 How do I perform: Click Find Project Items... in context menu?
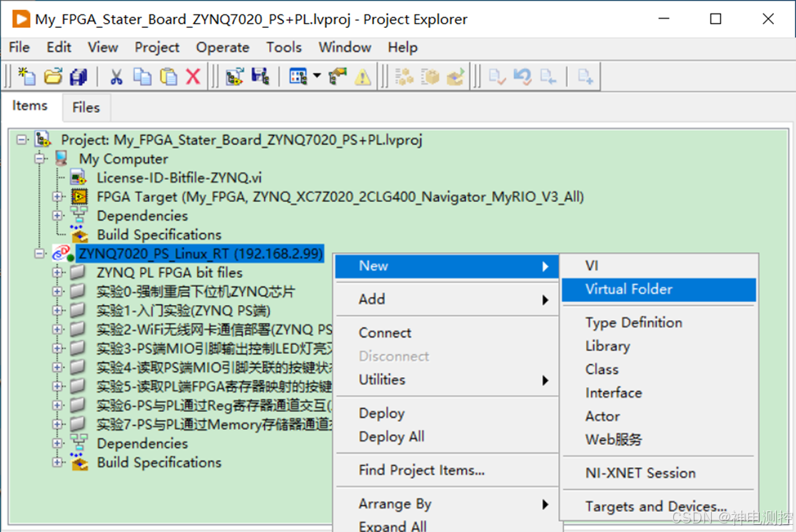(446, 470)
